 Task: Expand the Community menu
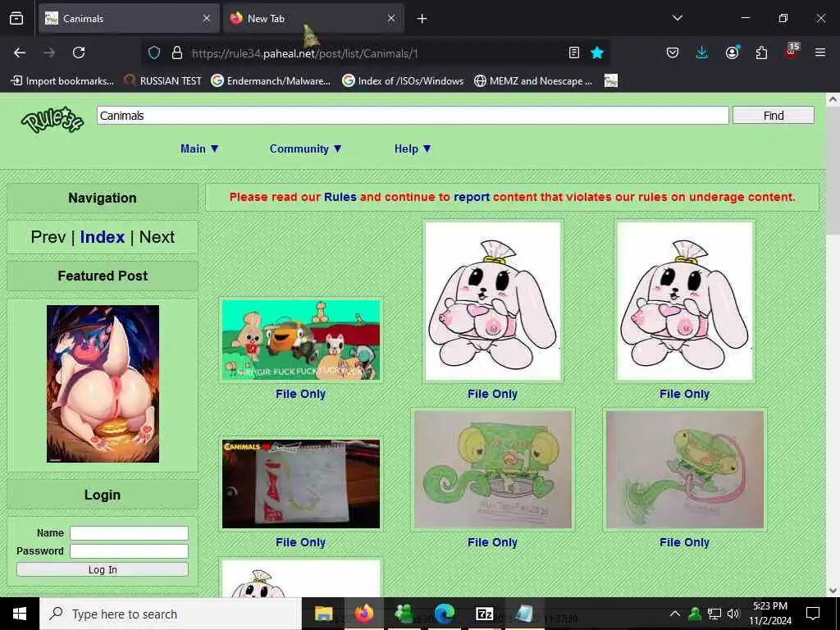click(x=305, y=149)
